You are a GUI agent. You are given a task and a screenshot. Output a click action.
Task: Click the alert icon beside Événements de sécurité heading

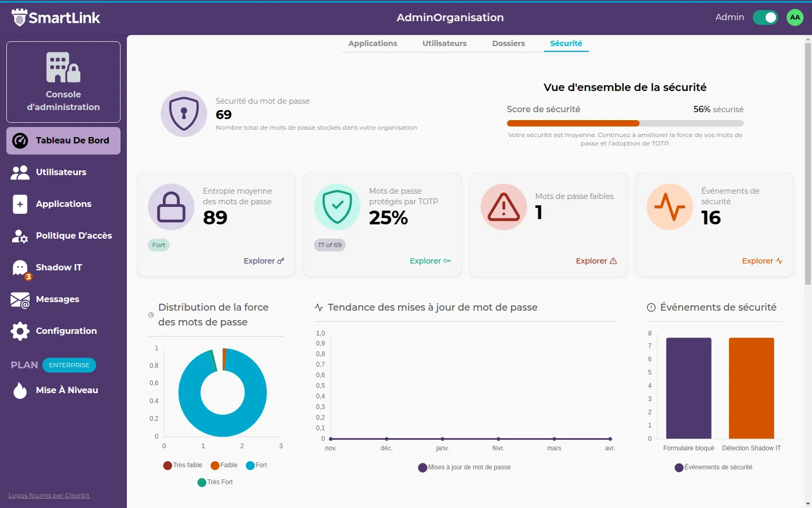tap(651, 307)
